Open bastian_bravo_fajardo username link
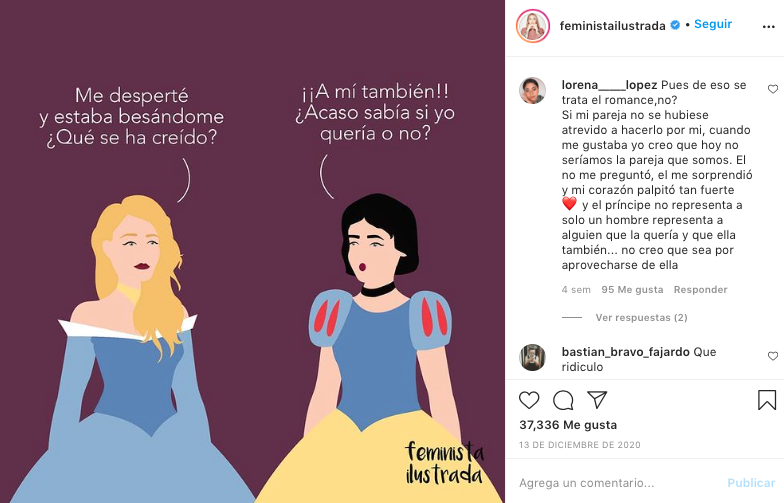 click(x=626, y=352)
